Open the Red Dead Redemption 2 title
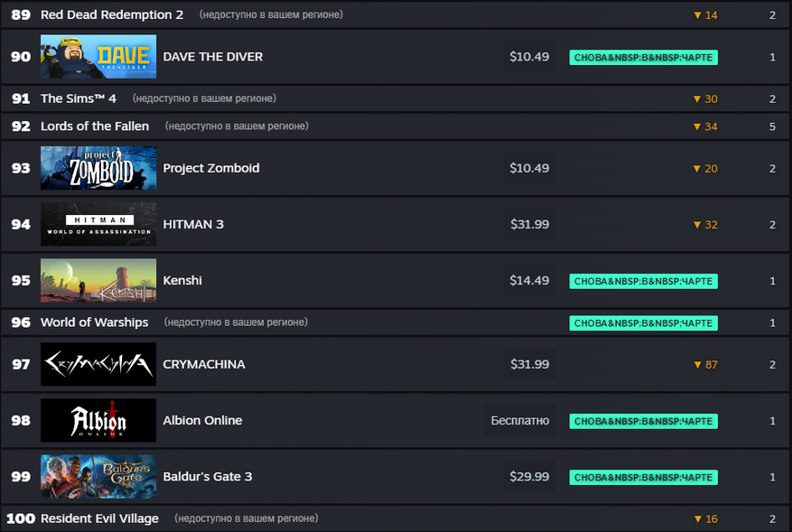The height and width of the screenshot is (532, 792). tap(112, 14)
